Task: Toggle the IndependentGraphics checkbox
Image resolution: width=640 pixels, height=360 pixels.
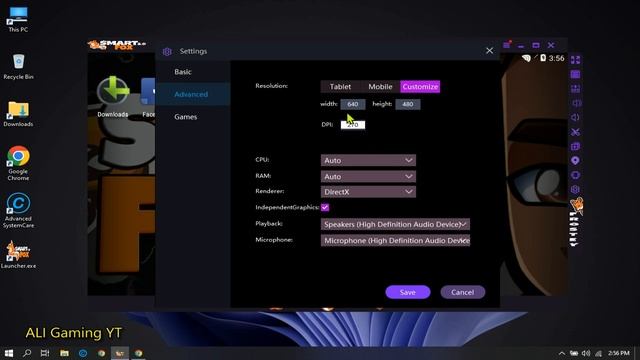Action: pos(325,207)
